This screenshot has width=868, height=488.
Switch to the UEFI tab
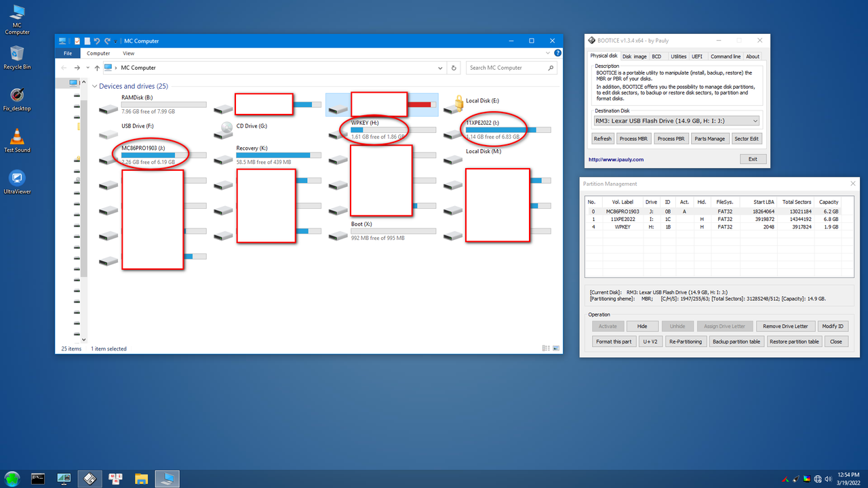(x=697, y=56)
